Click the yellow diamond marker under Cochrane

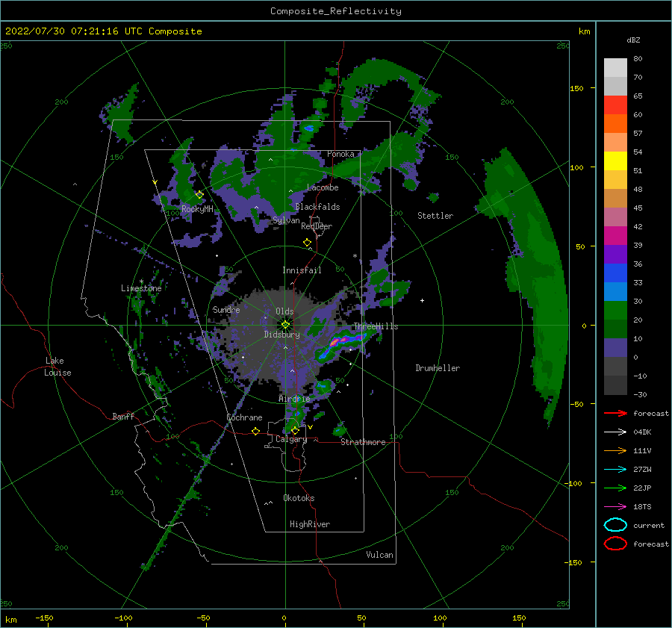click(255, 431)
